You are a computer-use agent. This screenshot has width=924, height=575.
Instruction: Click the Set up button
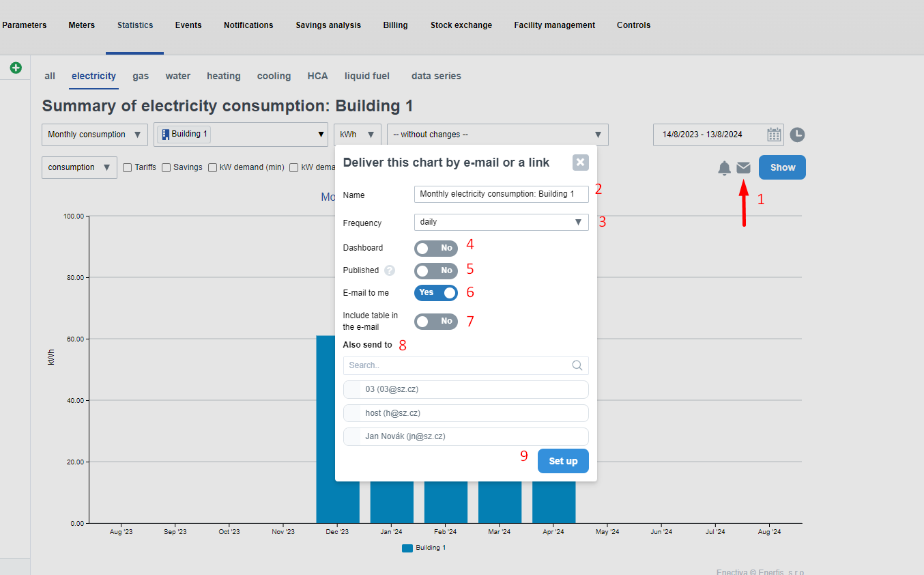tap(562, 461)
